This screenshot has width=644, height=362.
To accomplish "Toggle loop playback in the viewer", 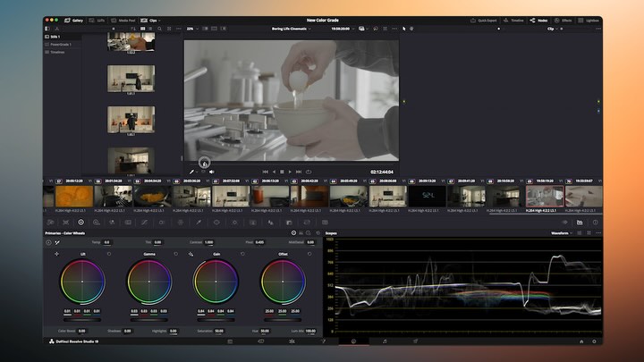I will [x=309, y=172].
